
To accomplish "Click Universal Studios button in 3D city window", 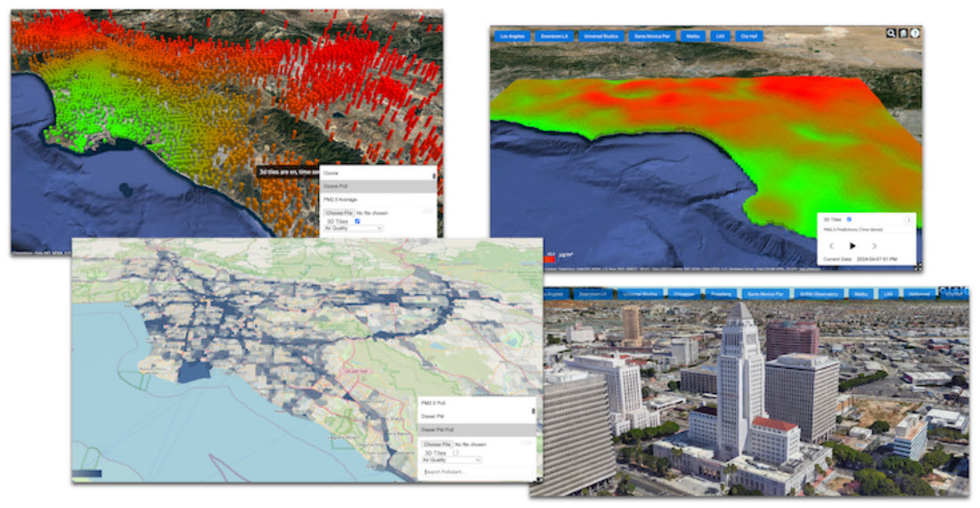I will (x=641, y=294).
